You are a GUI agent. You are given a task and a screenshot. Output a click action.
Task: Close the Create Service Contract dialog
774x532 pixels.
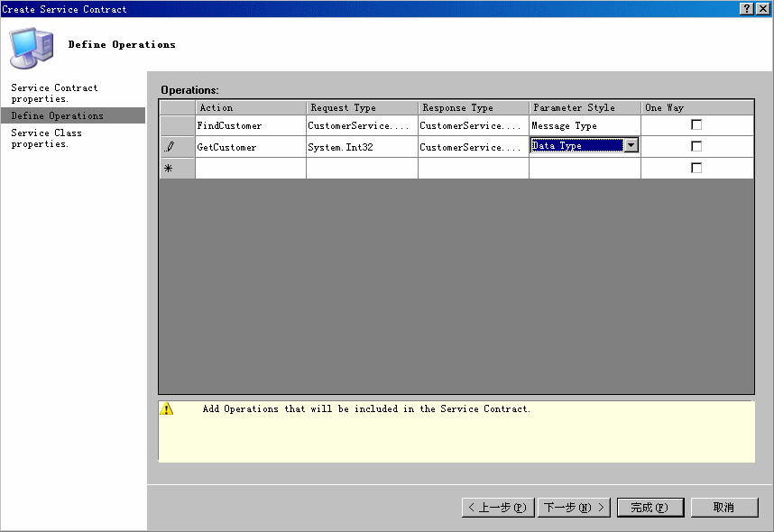[763, 8]
